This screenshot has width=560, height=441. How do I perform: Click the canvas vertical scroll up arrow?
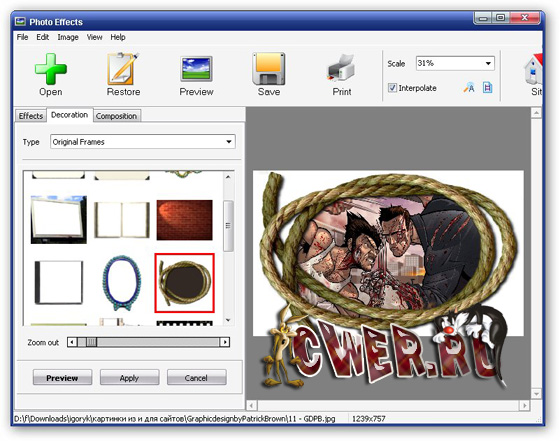tap(536, 114)
